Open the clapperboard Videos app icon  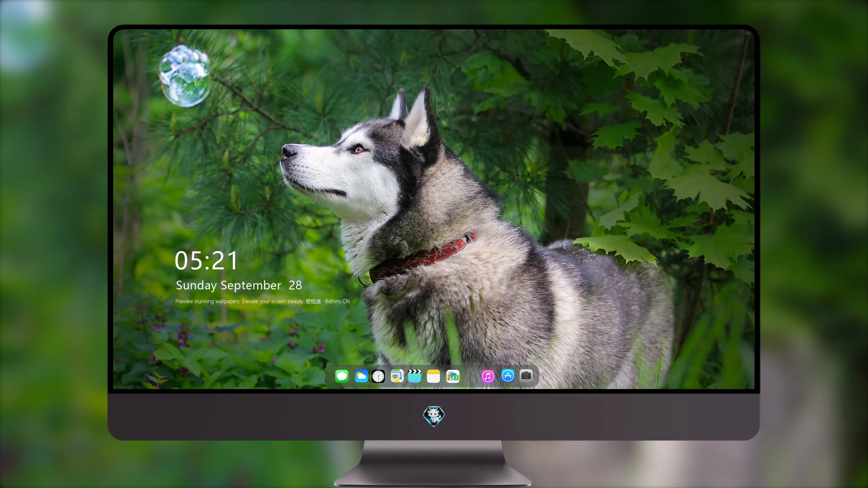tap(415, 376)
